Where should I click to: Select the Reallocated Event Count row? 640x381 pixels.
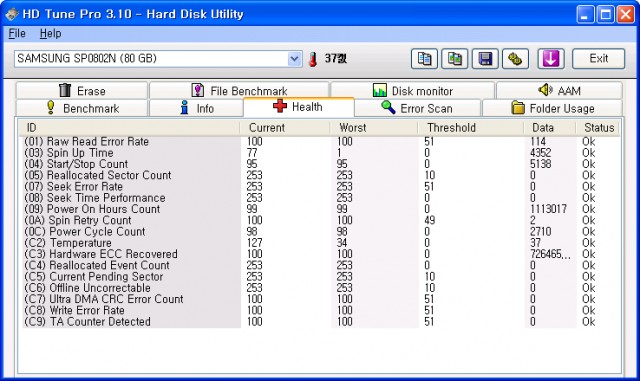(x=320, y=265)
